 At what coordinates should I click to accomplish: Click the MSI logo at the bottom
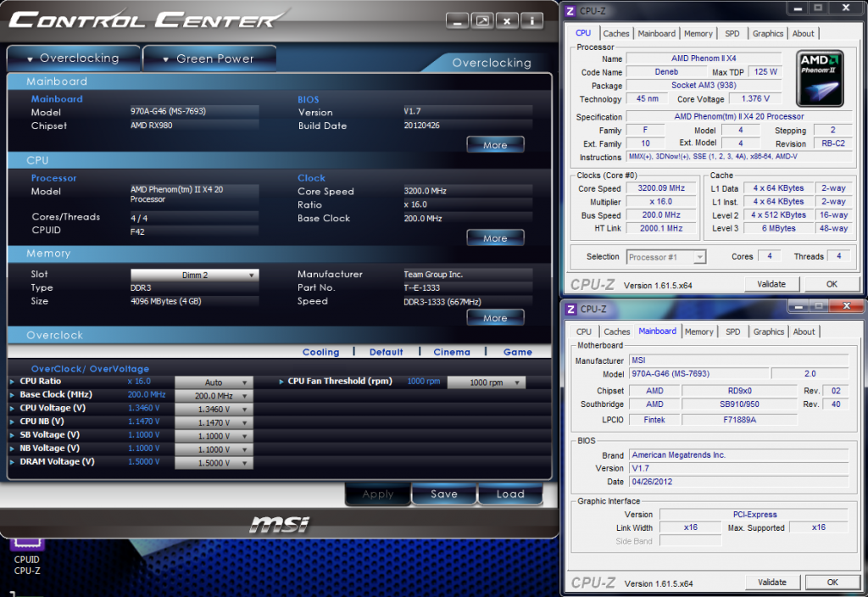coord(279,525)
